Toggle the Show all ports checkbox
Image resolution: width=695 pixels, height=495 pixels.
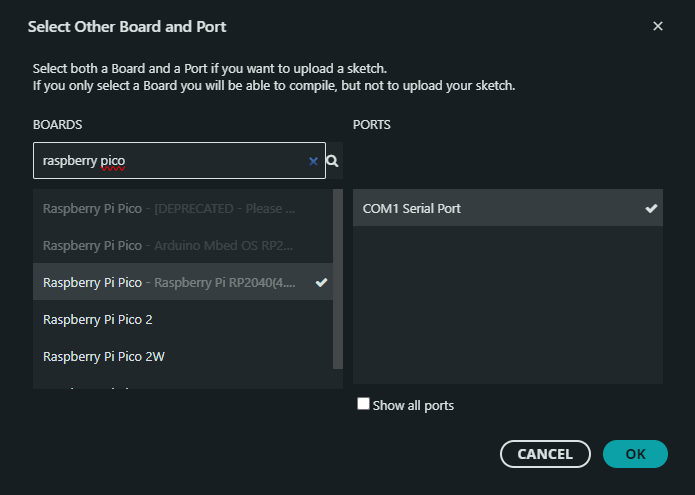click(x=363, y=404)
